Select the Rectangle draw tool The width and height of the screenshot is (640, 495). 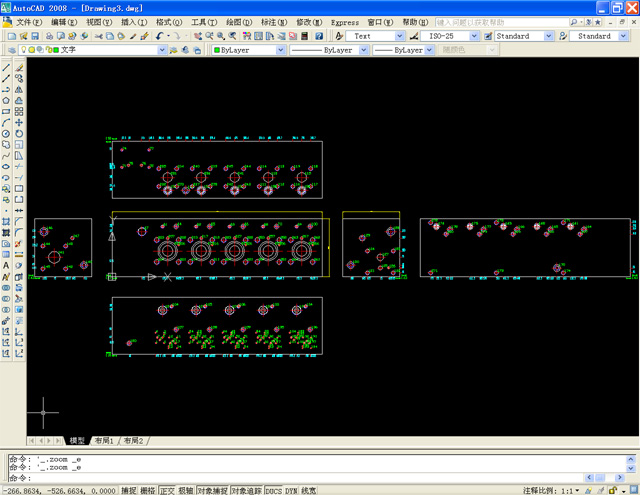pos(6,111)
